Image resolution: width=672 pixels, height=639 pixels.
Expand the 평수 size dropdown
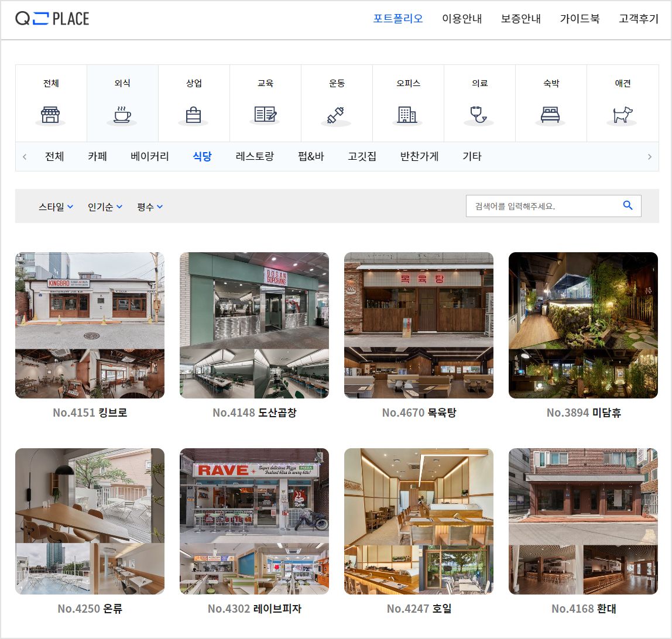(x=150, y=207)
